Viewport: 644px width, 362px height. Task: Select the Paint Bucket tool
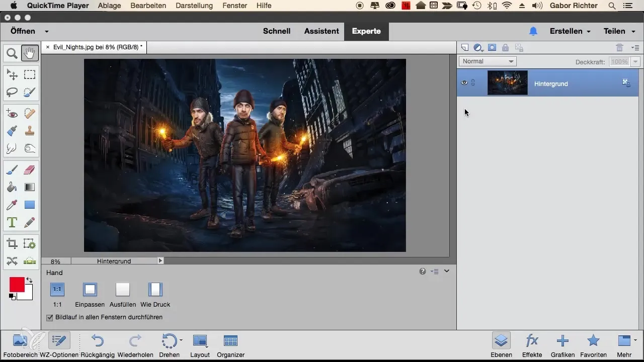point(12,188)
